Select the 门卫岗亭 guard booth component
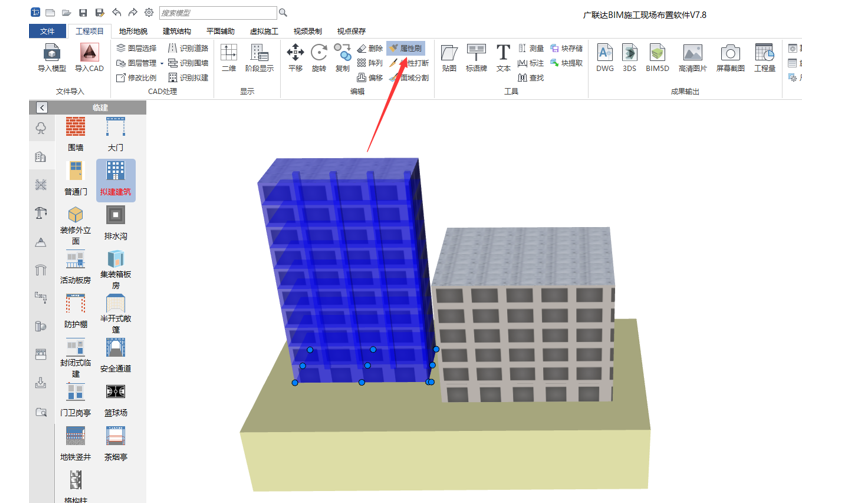Viewport: 858px width, 503px height. click(x=76, y=400)
